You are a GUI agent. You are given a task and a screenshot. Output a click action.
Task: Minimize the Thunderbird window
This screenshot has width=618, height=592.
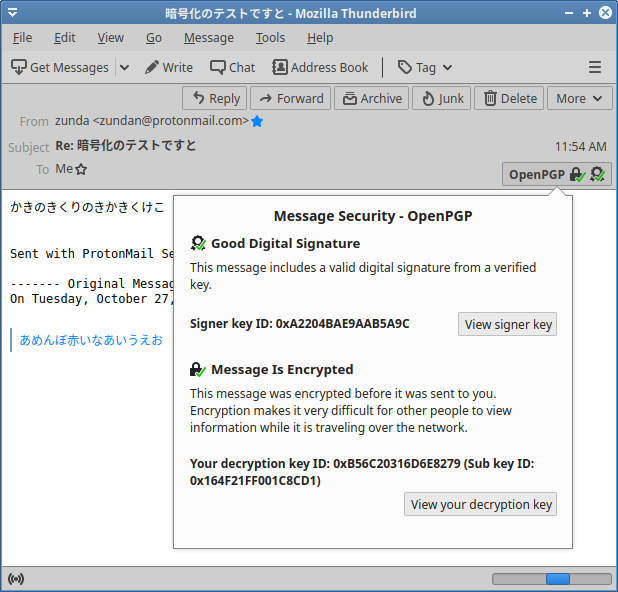point(569,13)
